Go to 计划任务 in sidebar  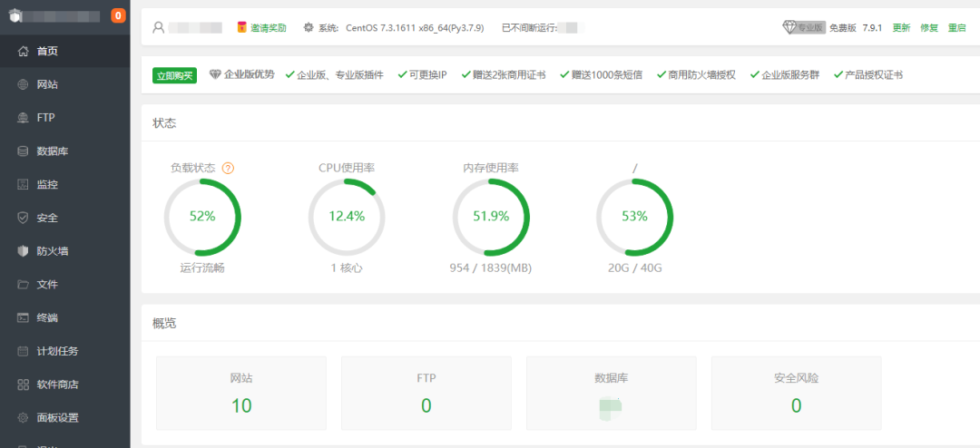click(57, 351)
